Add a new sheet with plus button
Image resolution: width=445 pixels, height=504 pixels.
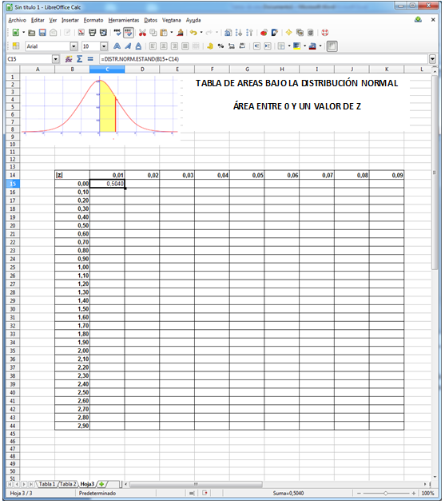[x=101, y=484]
